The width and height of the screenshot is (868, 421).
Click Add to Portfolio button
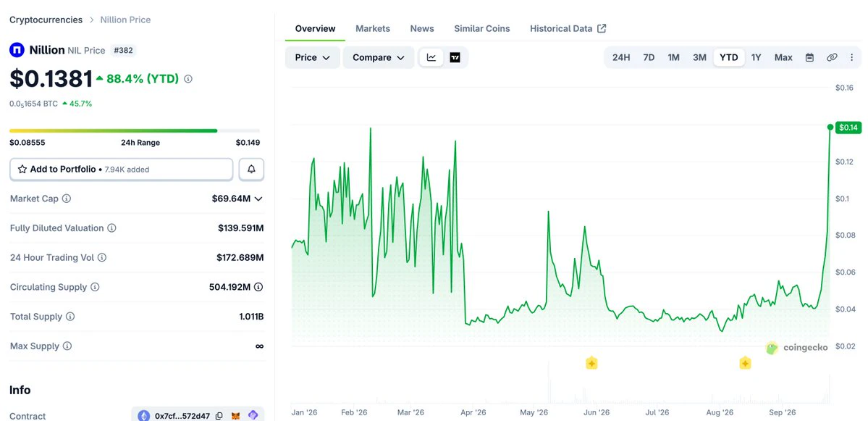[x=121, y=169]
